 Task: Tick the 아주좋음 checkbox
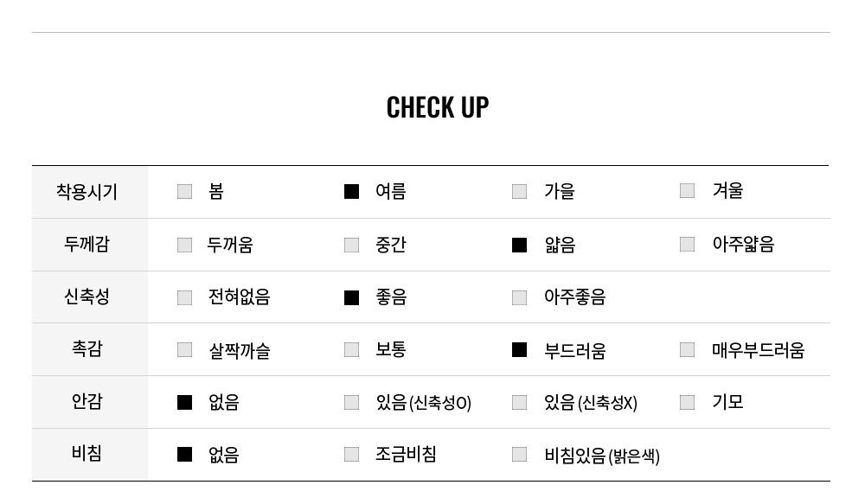(519, 297)
